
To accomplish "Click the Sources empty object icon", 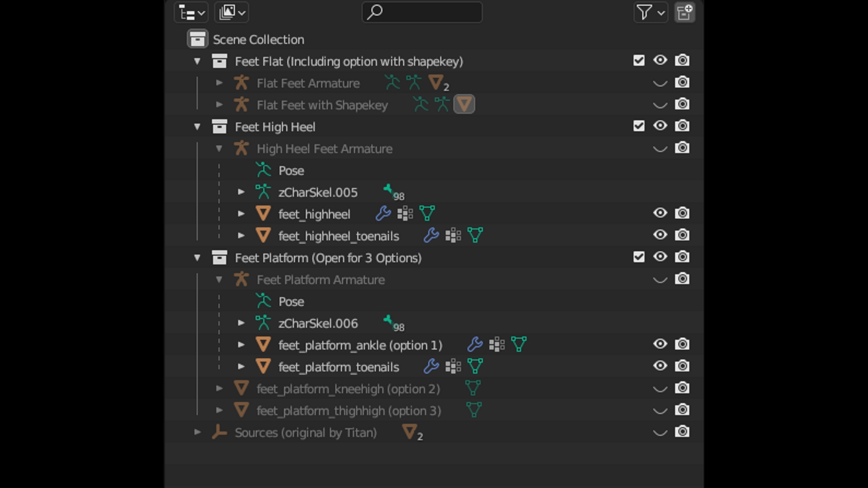I will (x=219, y=432).
